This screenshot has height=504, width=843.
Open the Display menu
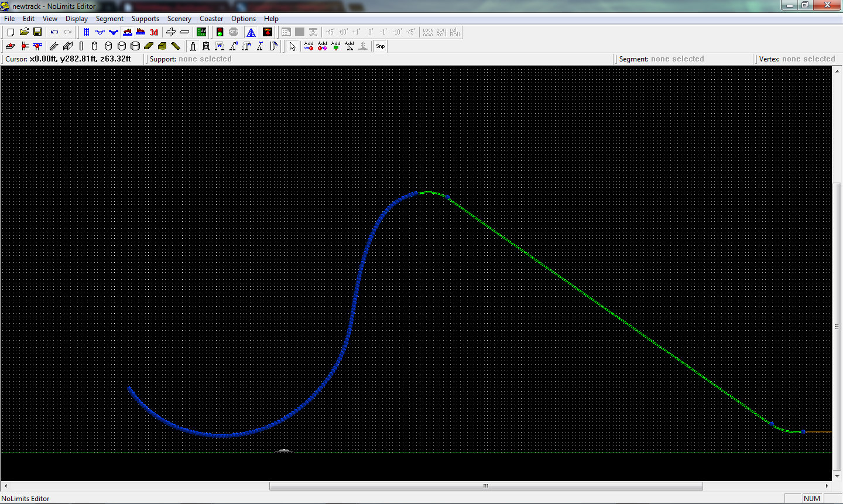click(77, 19)
